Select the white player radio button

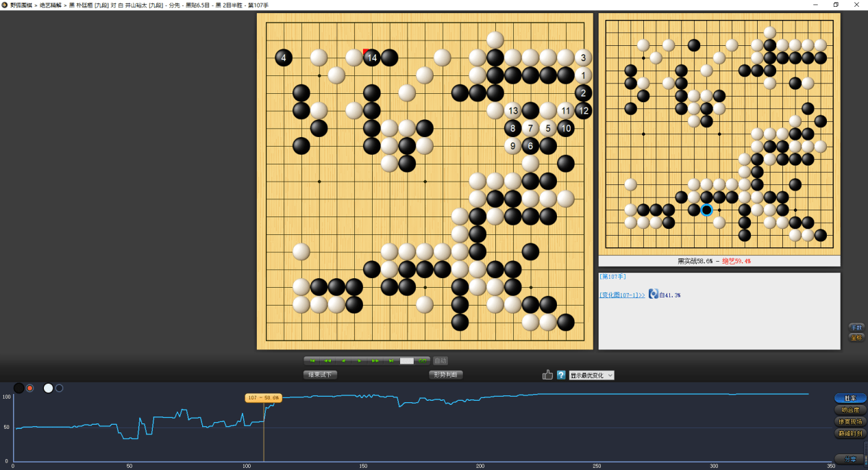pos(59,388)
